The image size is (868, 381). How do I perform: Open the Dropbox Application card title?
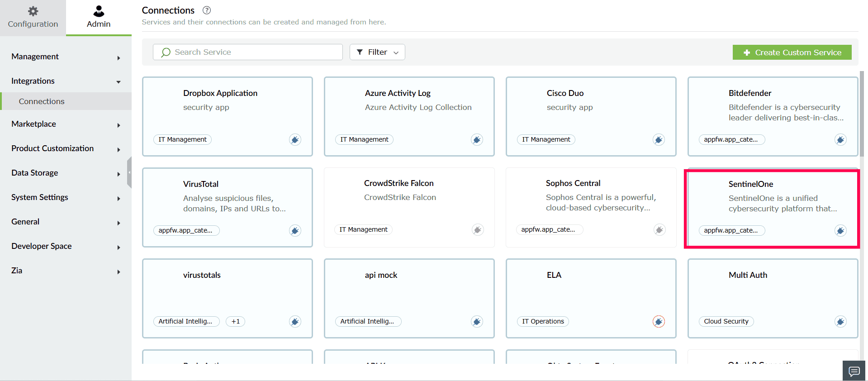point(220,93)
